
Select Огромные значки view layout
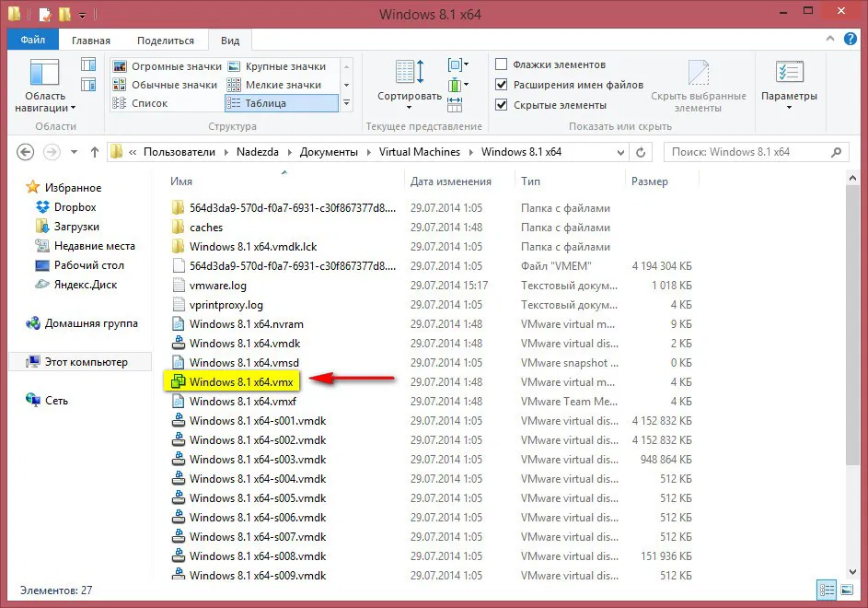pos(167,66)
